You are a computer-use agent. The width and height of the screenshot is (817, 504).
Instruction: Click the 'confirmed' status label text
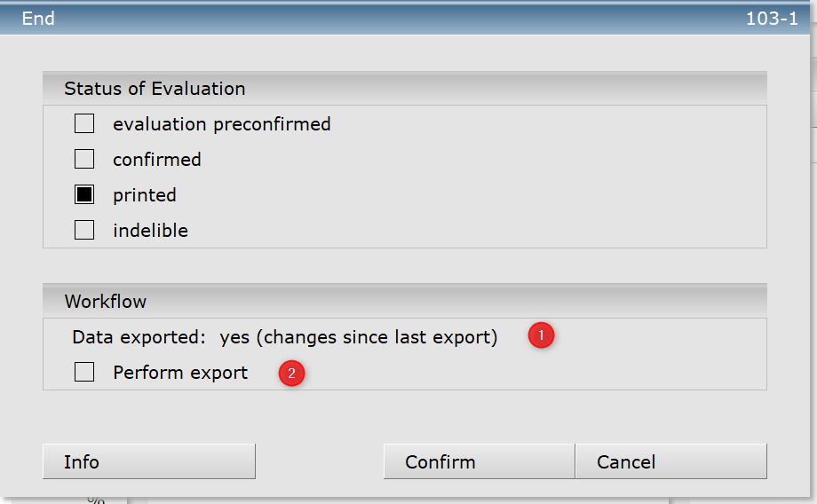(x=156, y=160)
